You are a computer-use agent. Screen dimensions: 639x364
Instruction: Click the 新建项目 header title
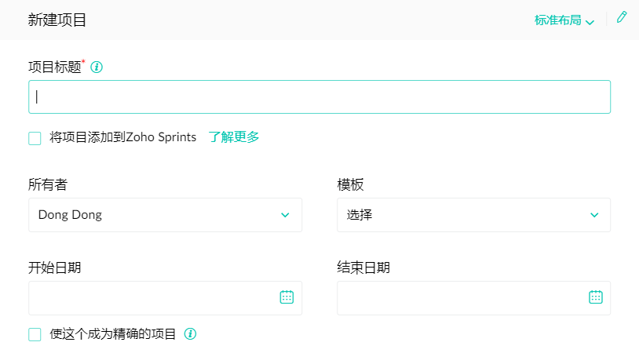click(57, 20)
